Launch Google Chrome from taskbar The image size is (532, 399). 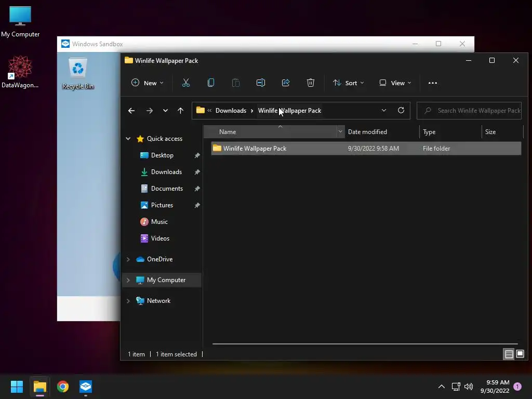click(63, 387)
